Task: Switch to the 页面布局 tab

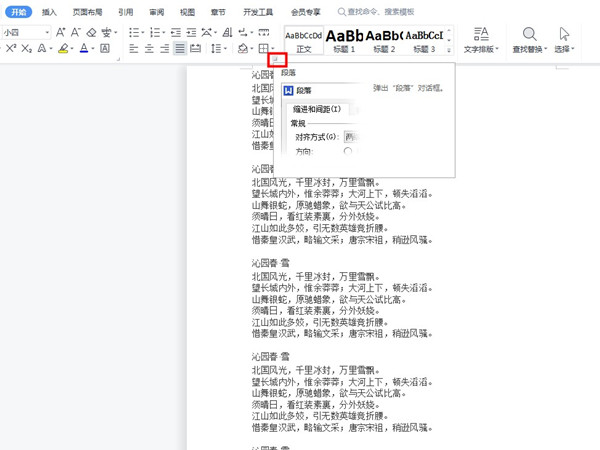Action: 85,13
